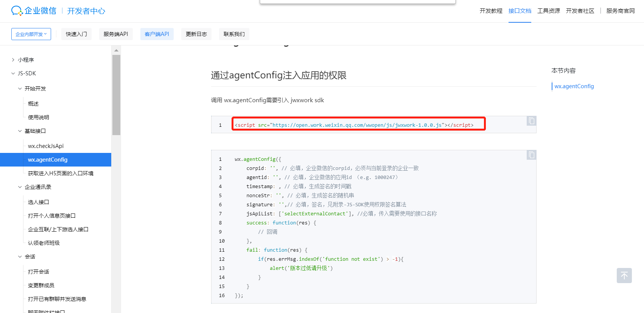Copy the jwxwork script code snippet
Viewport: 644px width, 313px height.
(532, 121)
